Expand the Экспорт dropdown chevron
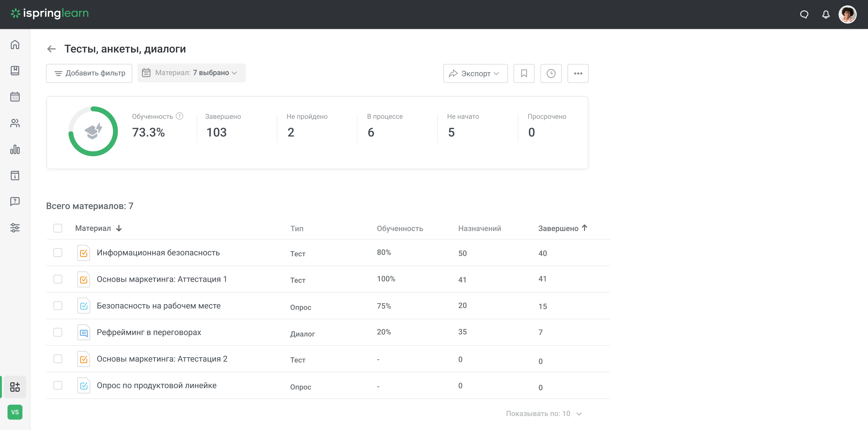 click(497, 73)
